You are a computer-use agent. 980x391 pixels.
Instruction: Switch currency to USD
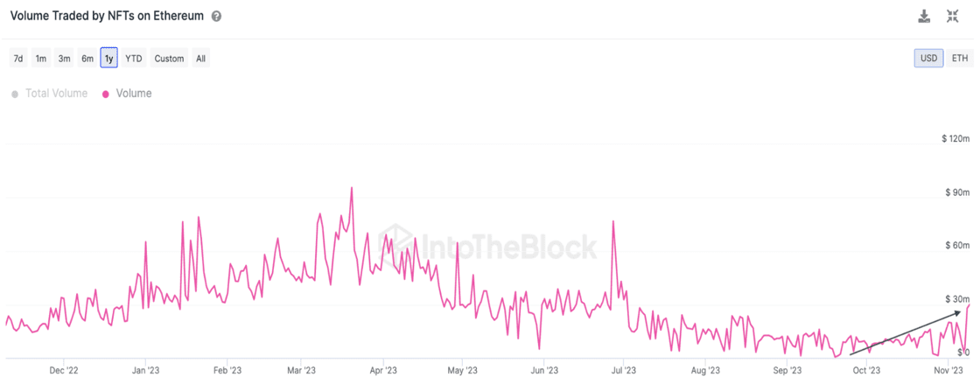(x=928, y=59)
